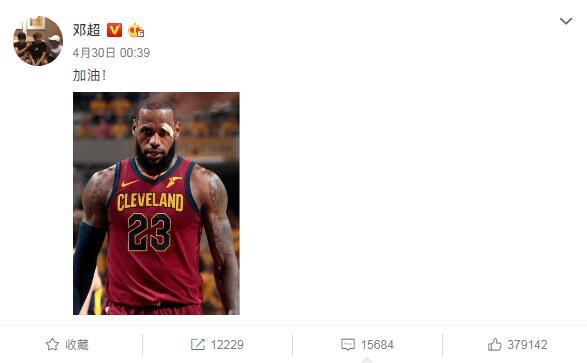587x363 pixels.
Task: Open the 4月30日 00:39 timestamp link
Action: point(111,53)
